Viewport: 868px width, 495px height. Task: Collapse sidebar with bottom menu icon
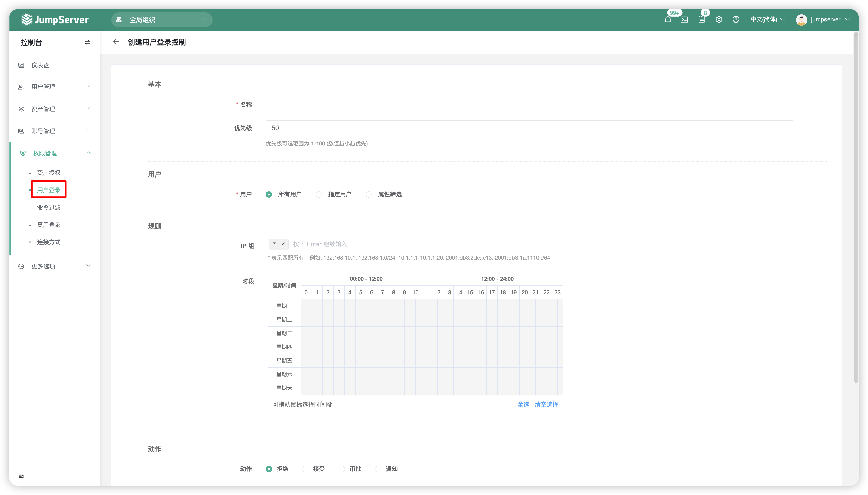coord(21,475)
